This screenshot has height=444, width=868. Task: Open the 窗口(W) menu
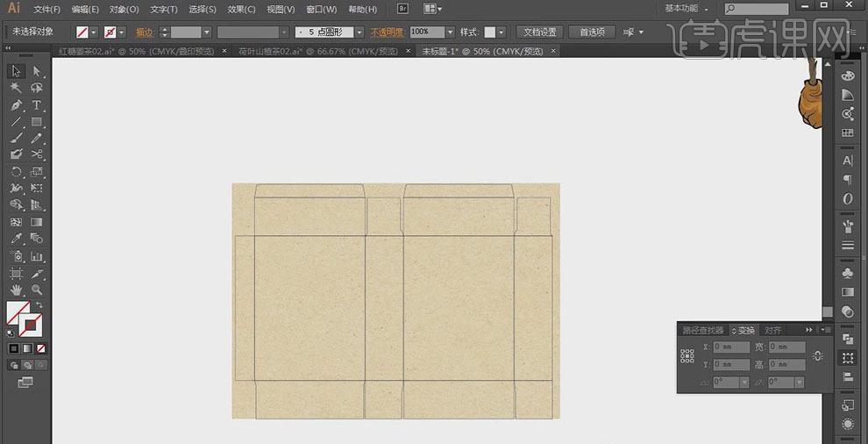coord(321,10)
